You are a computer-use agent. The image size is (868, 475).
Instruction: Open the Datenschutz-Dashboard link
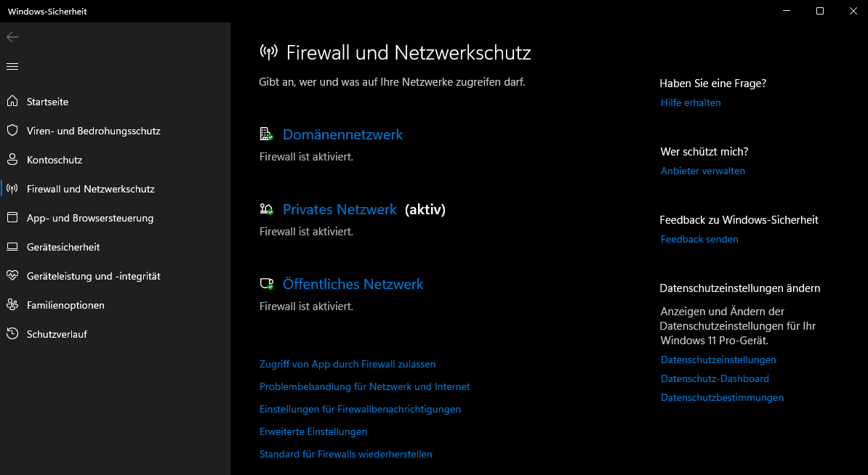coord(715,378)
